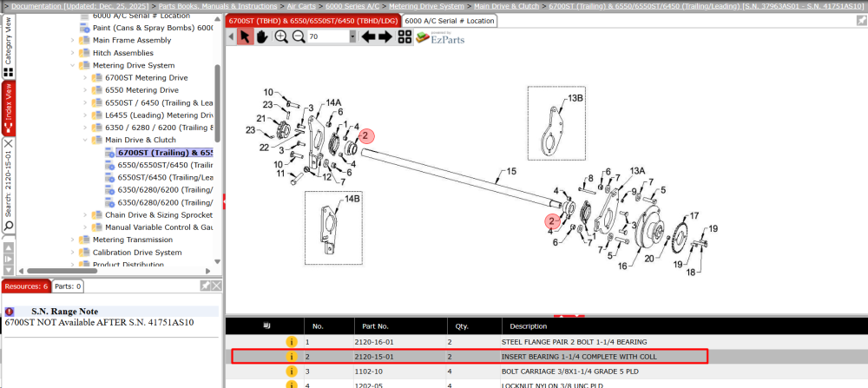Collapse Main Drive & Clutch folder
Screen dimensions: 868x388
pos(85,140)
